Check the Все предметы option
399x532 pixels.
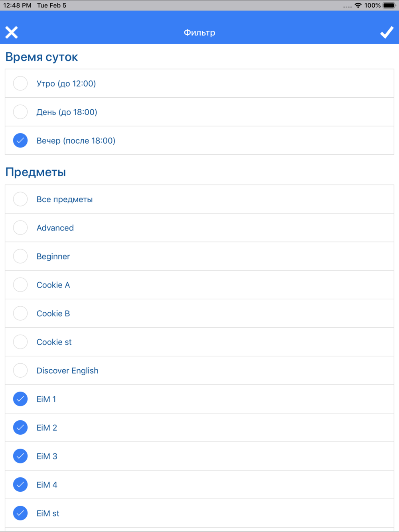pos(20,199)
